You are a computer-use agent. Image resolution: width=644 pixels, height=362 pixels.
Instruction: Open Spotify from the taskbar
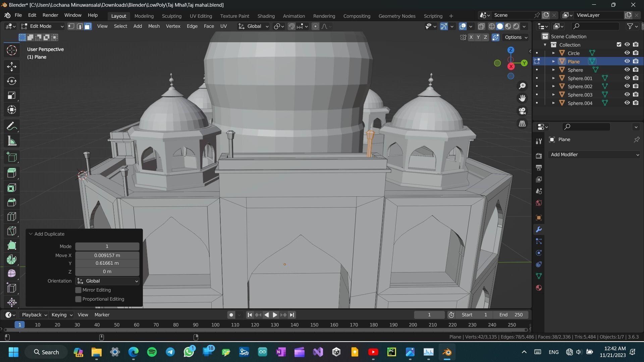click(x=152, y=352)
